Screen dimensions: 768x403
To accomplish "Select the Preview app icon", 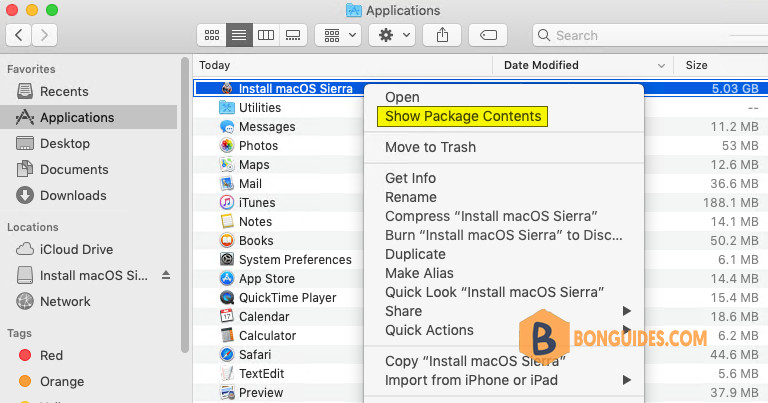I will pyautogui.click(x=227, y=393).
